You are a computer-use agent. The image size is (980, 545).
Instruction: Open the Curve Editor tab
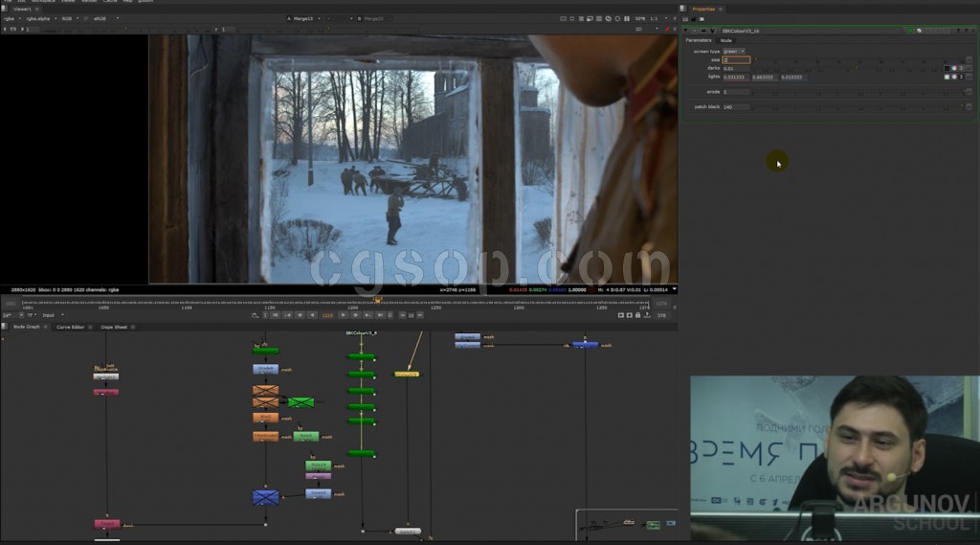[x=70, y=327]
